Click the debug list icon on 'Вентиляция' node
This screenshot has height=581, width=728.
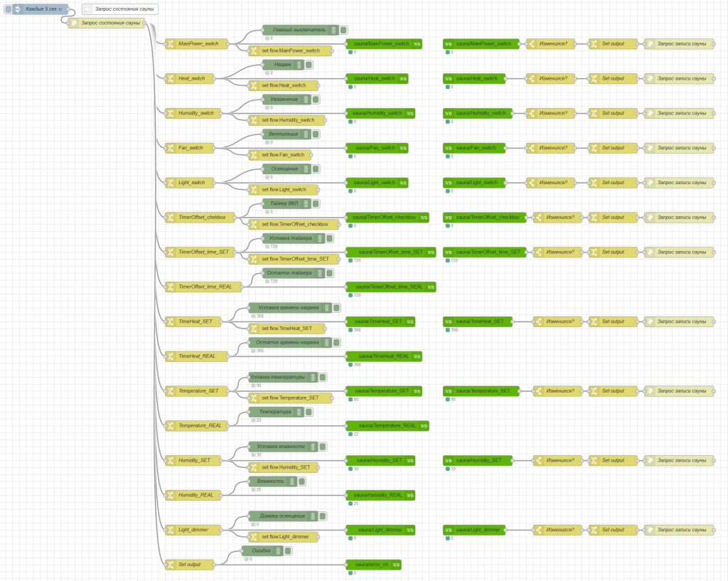tap(306, 134)
